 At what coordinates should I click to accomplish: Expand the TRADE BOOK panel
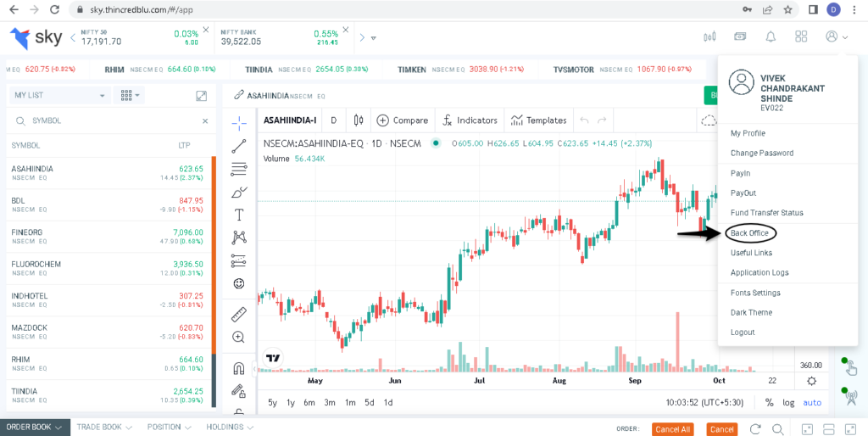pyautogui.click(x=104, y=428)
